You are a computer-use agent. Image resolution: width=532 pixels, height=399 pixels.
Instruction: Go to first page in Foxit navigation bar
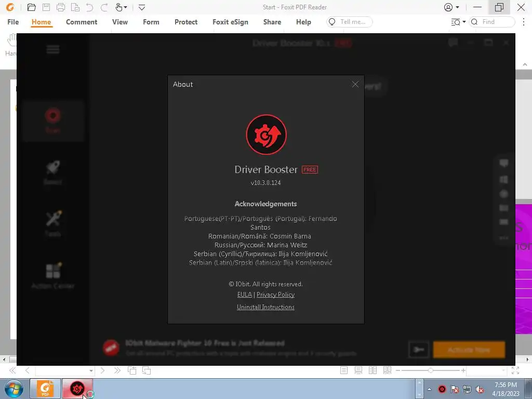coord(12,370)
